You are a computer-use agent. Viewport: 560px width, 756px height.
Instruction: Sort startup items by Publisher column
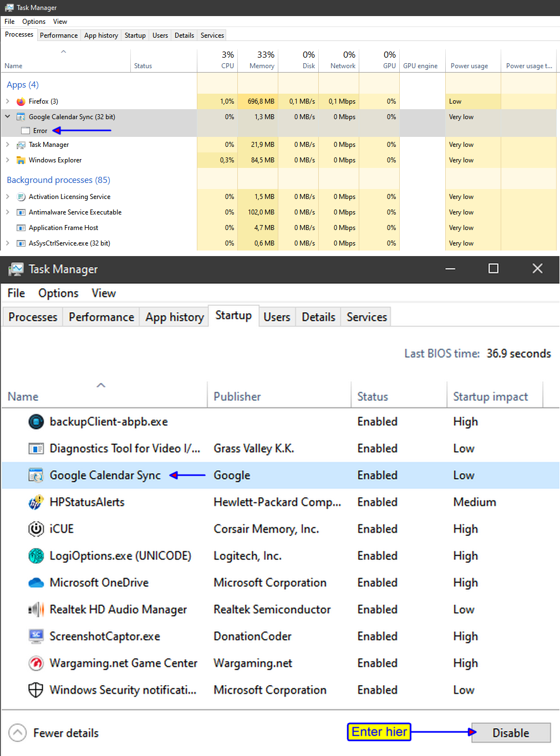tap(279, 395)
